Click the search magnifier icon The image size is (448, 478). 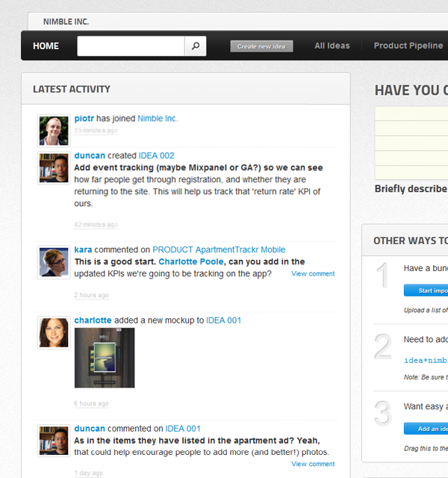195,46
